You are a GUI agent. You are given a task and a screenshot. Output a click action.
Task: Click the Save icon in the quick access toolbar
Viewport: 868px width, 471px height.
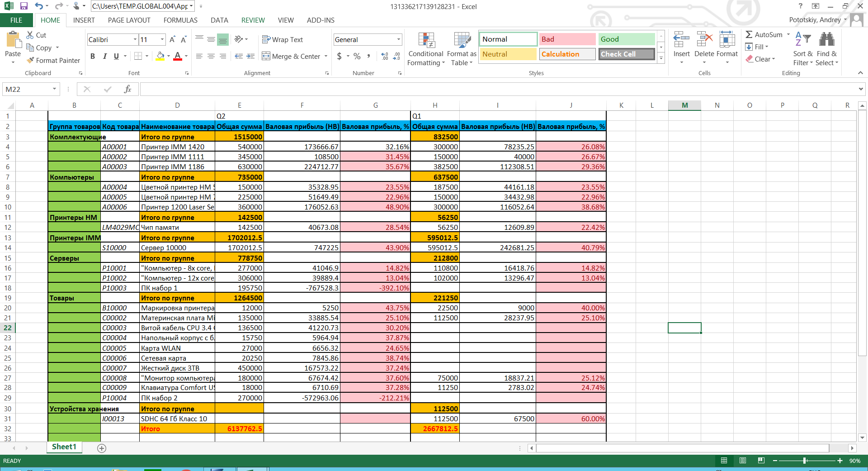pyautogui.click(x=24, y=6)
